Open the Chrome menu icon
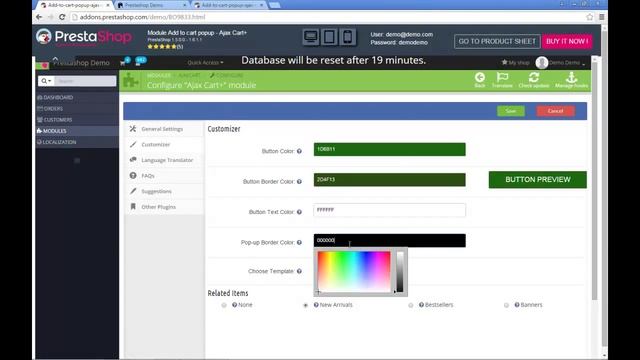The height and width of the screenshot is (360, 640). 602,17
